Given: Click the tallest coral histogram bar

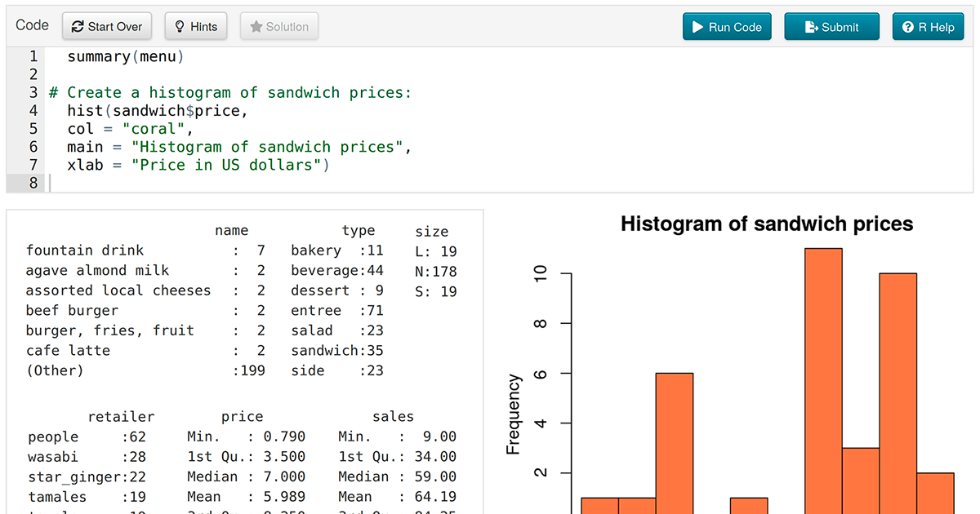Looking at the screenshot, I should [823, 375].
